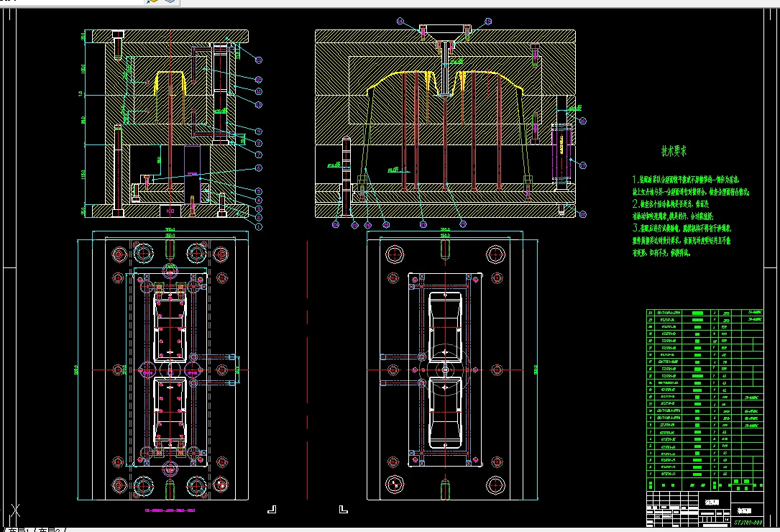Select the 115.0 vertical dimension text
Image resolution: width=780 pixels, height=532 pixels.
(83, 174)
